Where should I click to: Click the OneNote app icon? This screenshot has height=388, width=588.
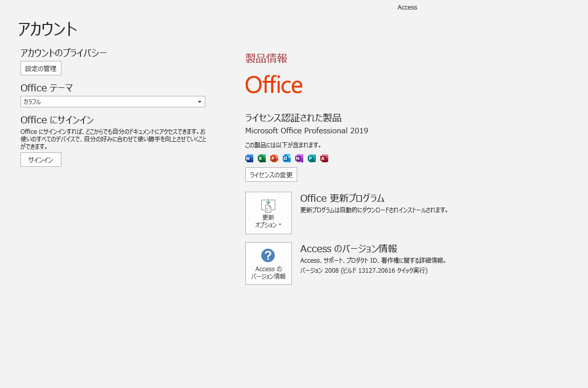299,158
